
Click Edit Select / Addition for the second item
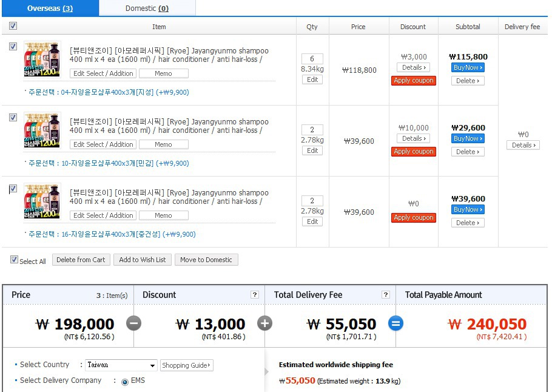[x=103, y=144]
